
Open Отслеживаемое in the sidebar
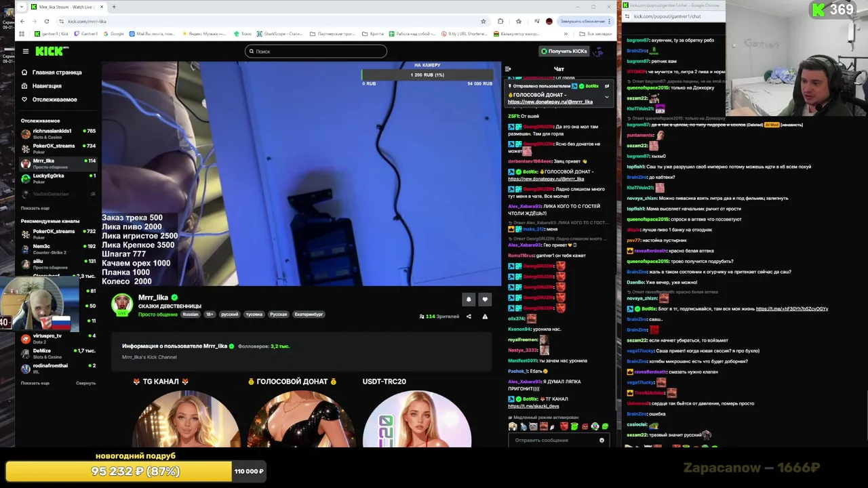(50, 100)
